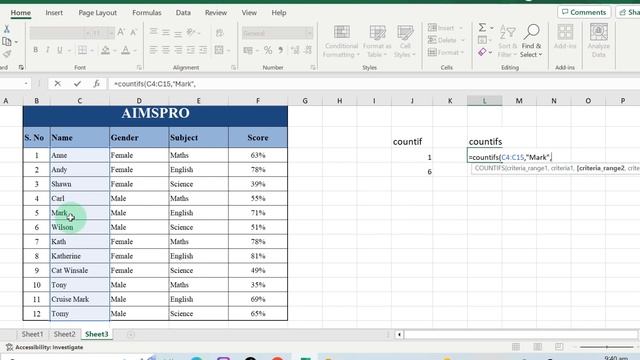The image size is (640, 360).
Task: Expand the Delete cells dropdown
Action: [462, 40]
